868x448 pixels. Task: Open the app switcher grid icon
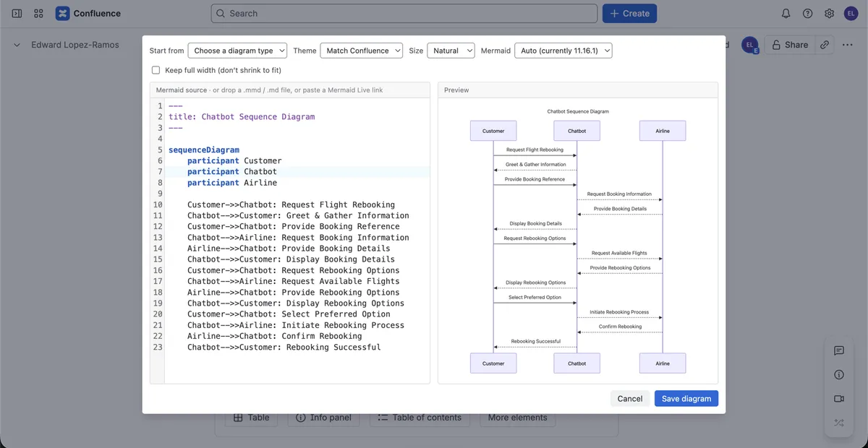(x=38, y=13)
